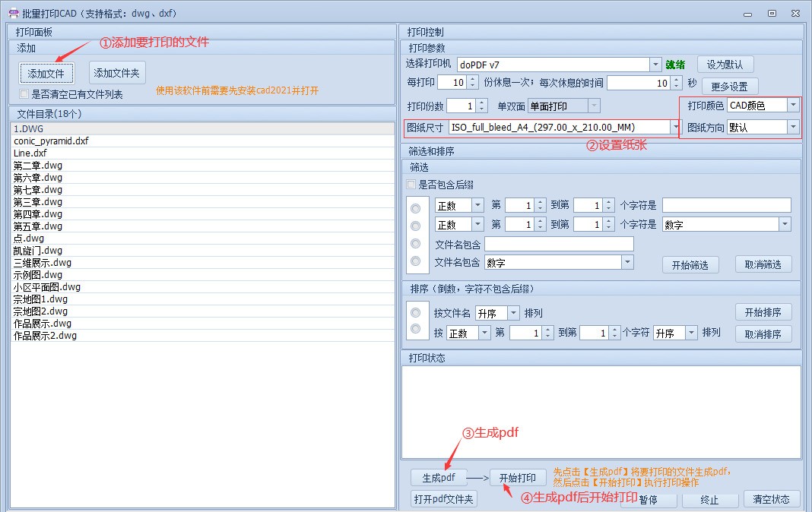The height and width of the screenshot is (512, 812).
Task: Select 作品展示.dwg file entry
Action: click(x=202, y=324)
